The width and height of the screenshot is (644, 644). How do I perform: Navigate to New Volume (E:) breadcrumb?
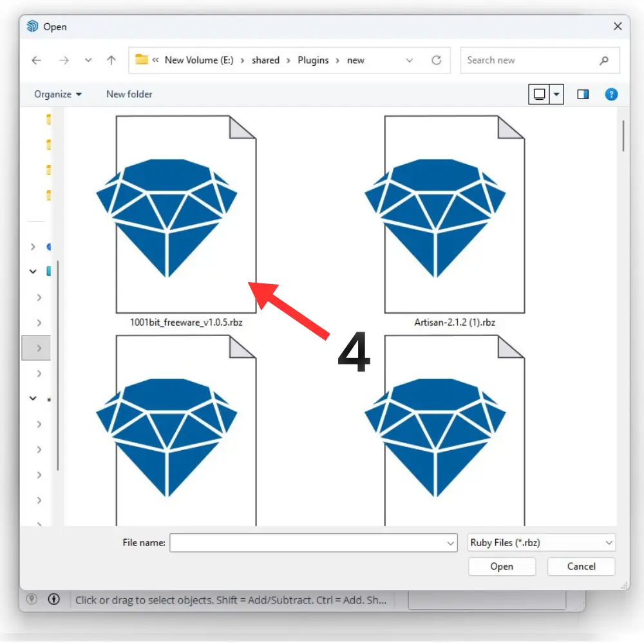[x=199, y=61]
